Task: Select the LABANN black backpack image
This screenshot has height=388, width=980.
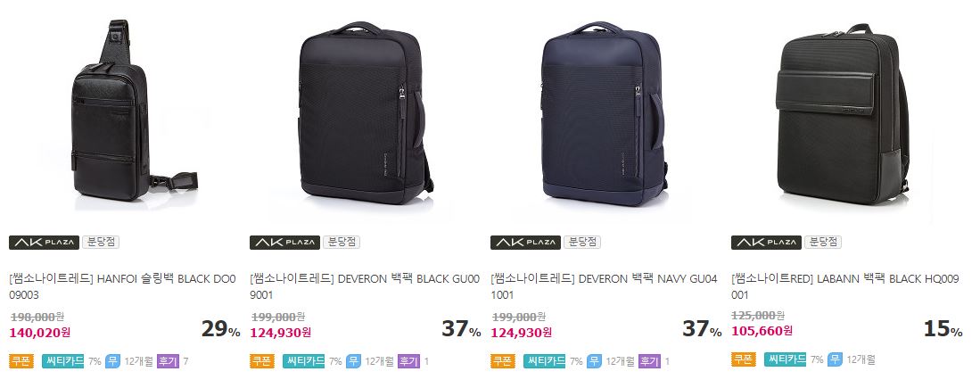Action: click(x=845, y=116)
